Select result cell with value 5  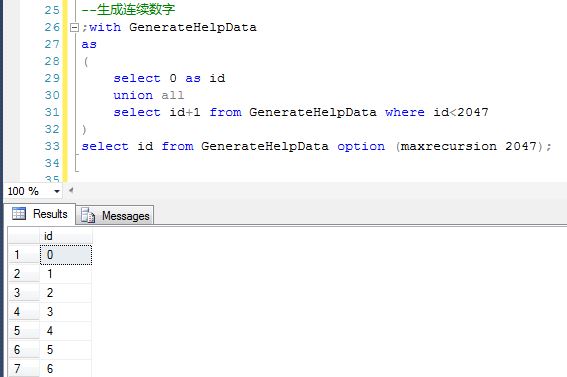(x=65, y=350)
